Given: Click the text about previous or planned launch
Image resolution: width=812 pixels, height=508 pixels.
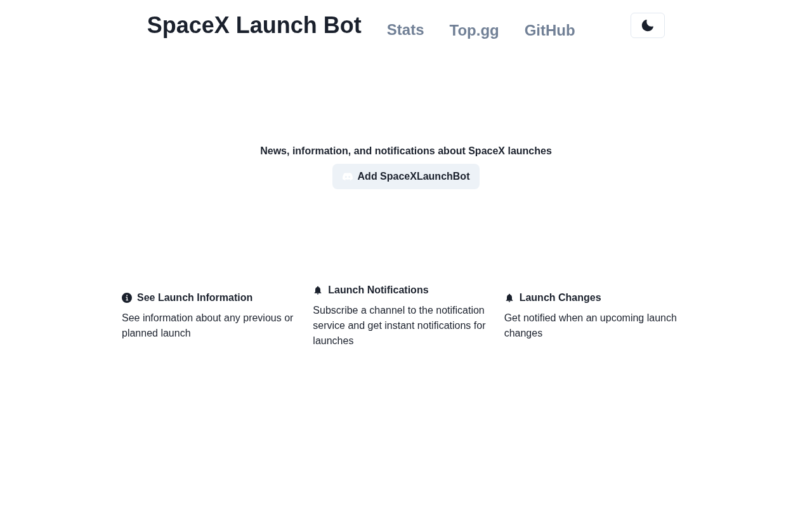Looking at the screenshot, I should tap(208, 326).
